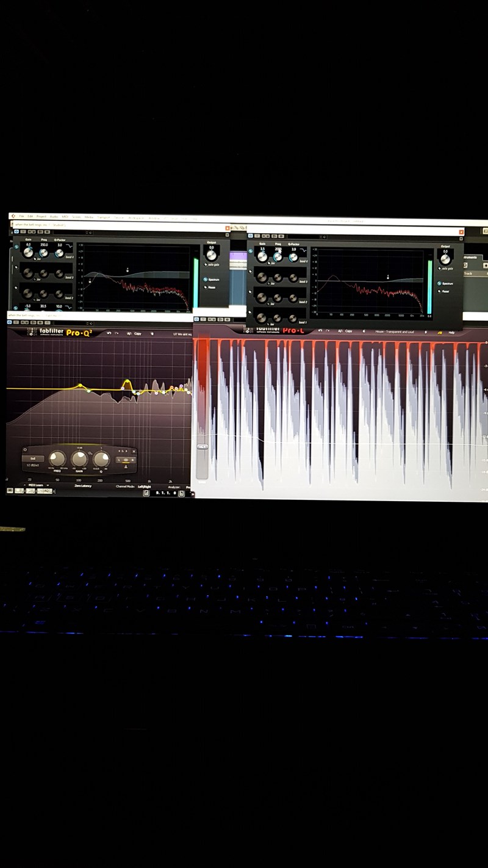488x868 pixels.
Task: Open the MIDI menu
Action: coord(65,217)
